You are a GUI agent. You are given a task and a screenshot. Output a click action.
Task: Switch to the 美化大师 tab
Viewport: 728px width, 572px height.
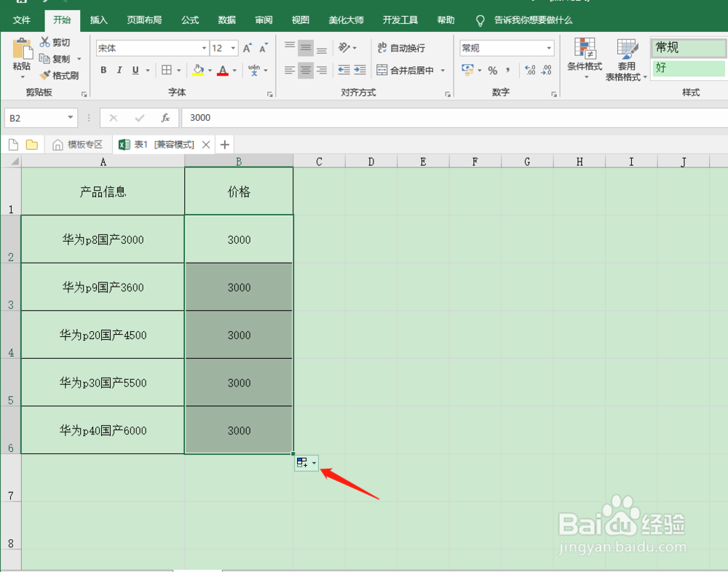346,20
